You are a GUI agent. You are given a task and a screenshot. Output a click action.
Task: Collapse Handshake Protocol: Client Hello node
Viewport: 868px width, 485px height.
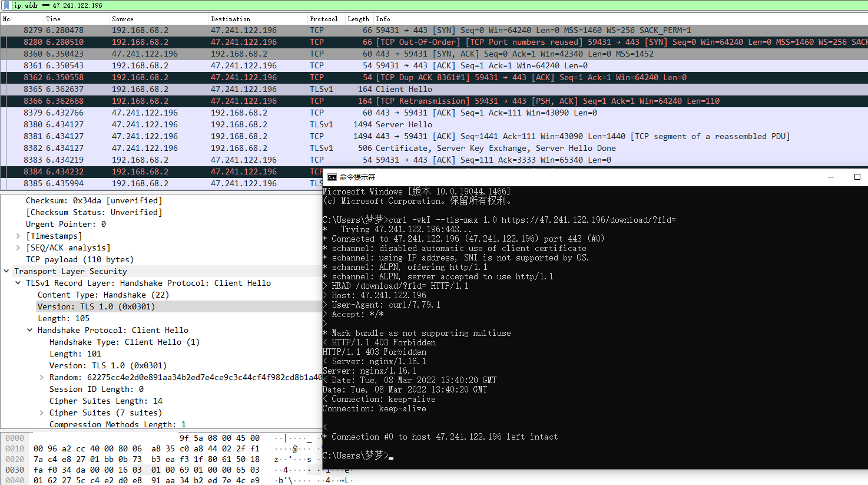tap(30, 330)
